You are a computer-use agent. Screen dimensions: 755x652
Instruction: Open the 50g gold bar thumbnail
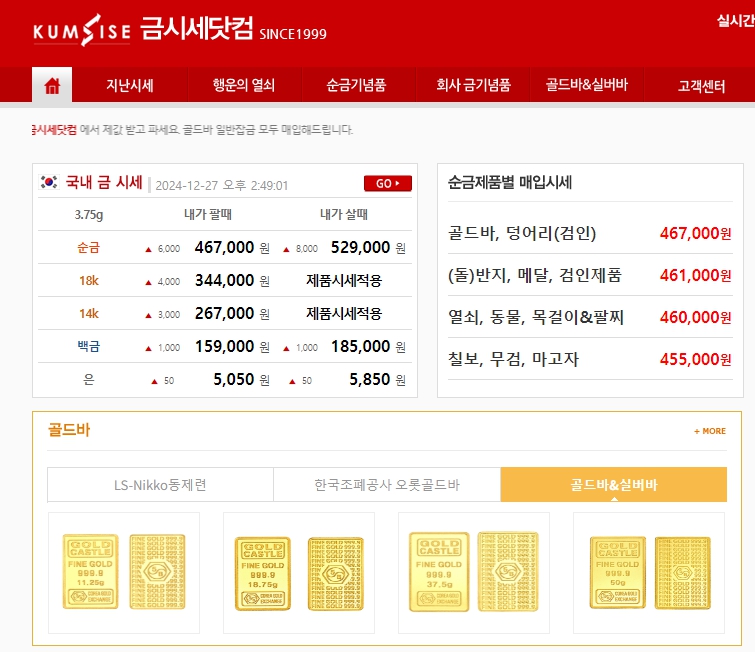pos(649,573)
